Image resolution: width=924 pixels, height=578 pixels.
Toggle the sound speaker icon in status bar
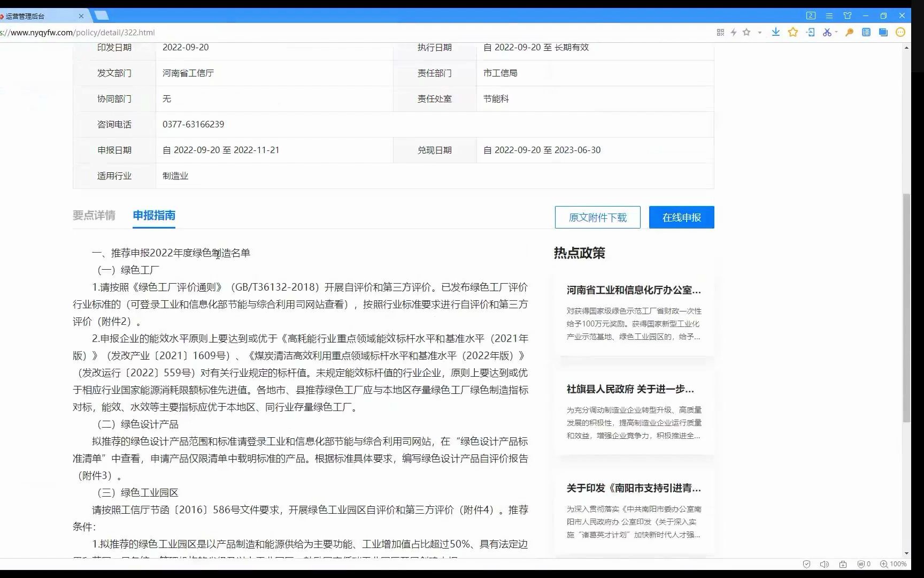825,564
